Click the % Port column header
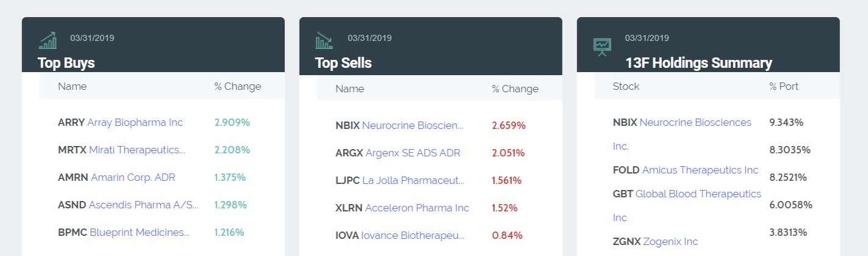 click(784, 86)
